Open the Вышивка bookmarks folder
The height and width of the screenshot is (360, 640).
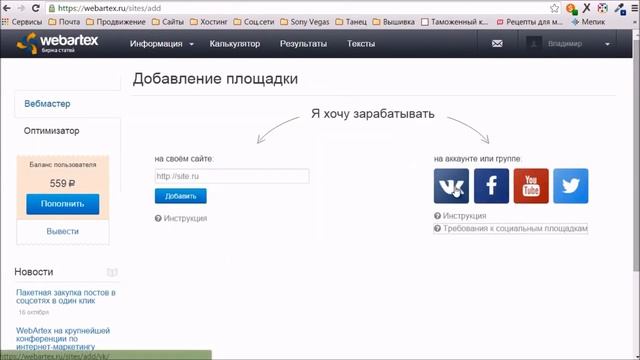click(393, 22)
